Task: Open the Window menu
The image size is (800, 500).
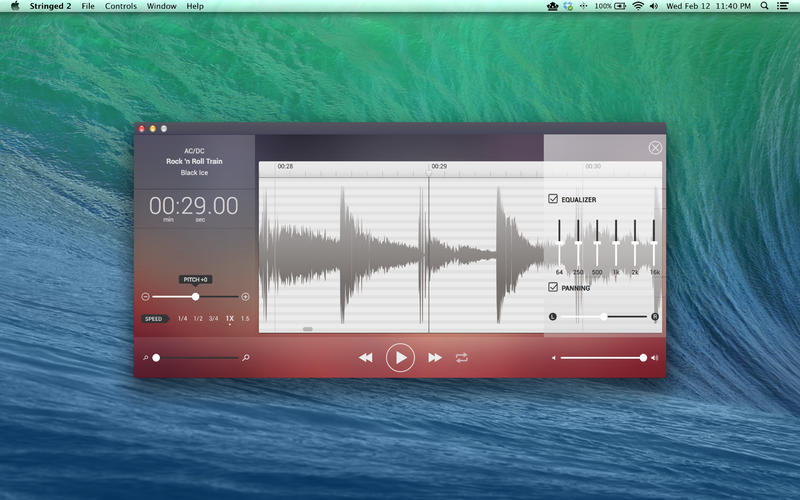Action: tap(162, 6)
